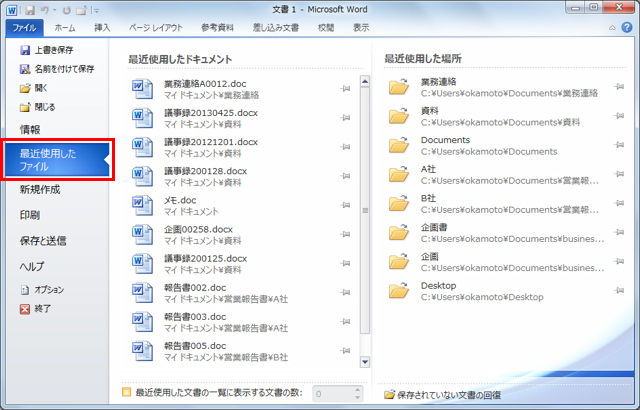
Task: Open the Word icon for 報告書002.doc
Action: click(x=142, y=293)
